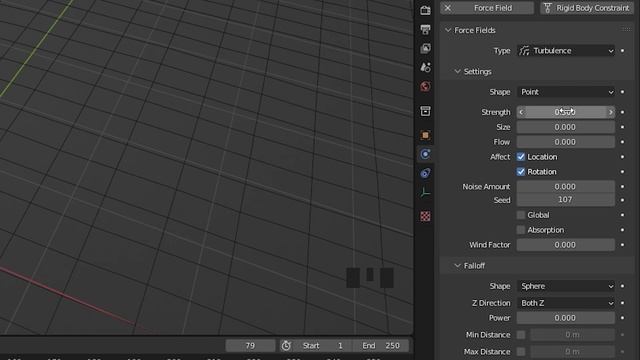Animate the Wind Factor property dot

(x=622, y=245)
